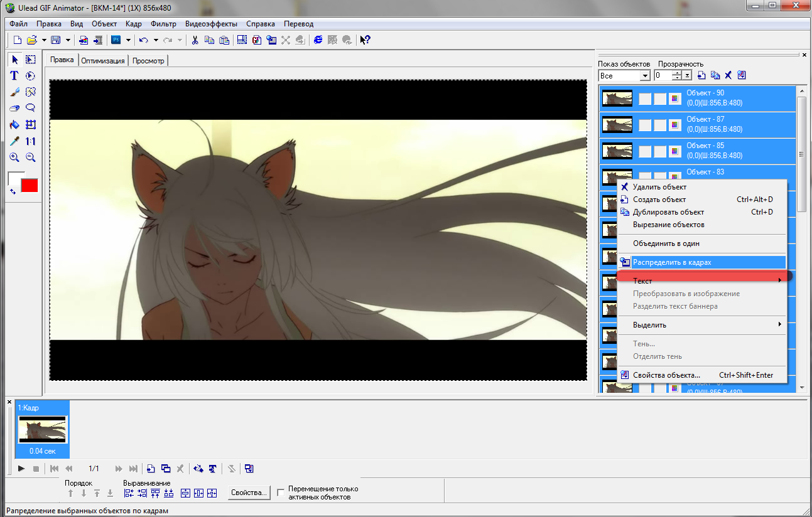Select the Paint Brush tool

pos(14,92)
